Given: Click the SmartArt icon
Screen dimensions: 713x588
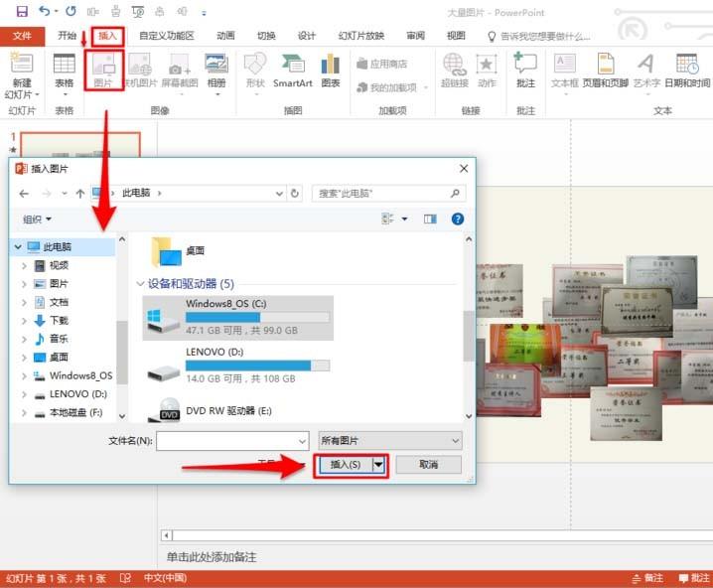Looking at the screenshot, I should click(292, 70).
